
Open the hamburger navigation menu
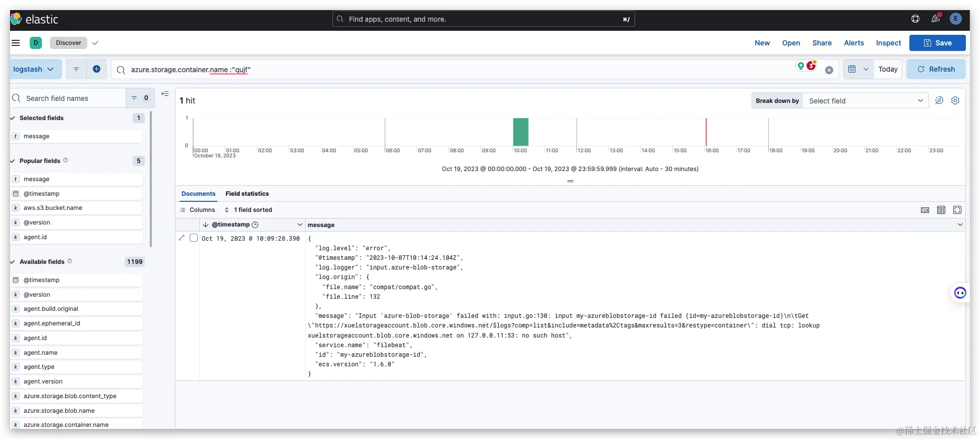(x=16, y=43)
